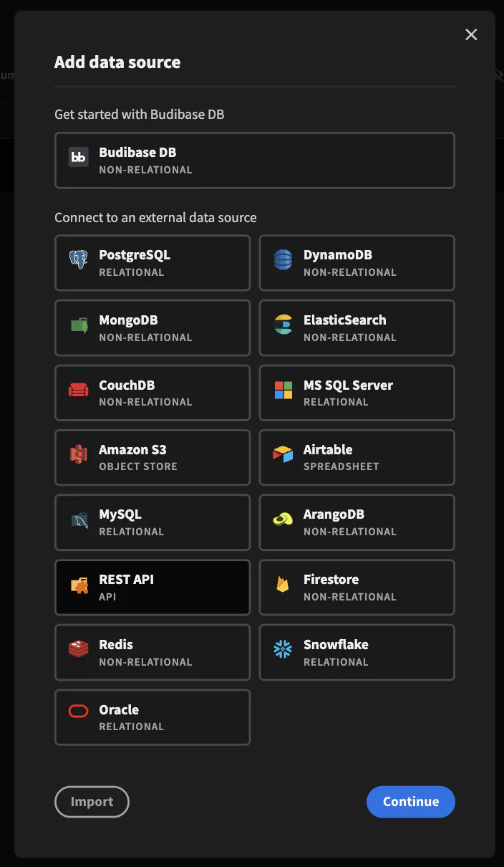Choose the ArangoDB data source option
This screenshot has width=504, height=867.
(x=357, y=522)
